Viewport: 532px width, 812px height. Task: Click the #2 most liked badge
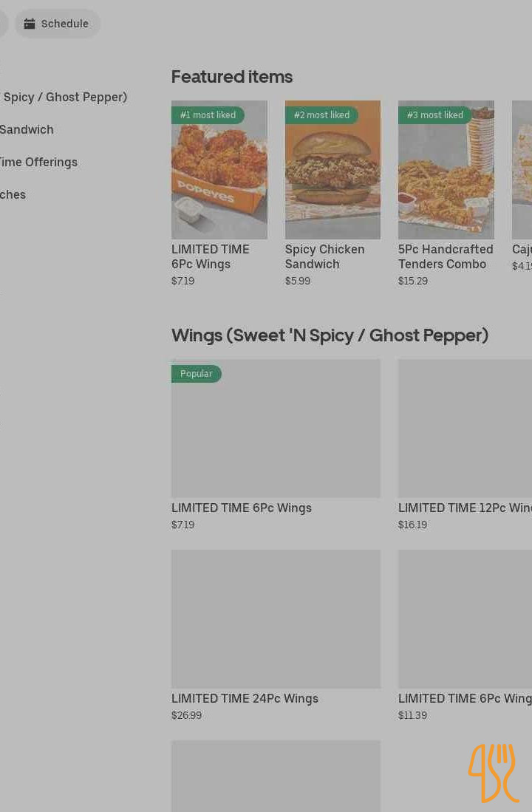[321, 115]
